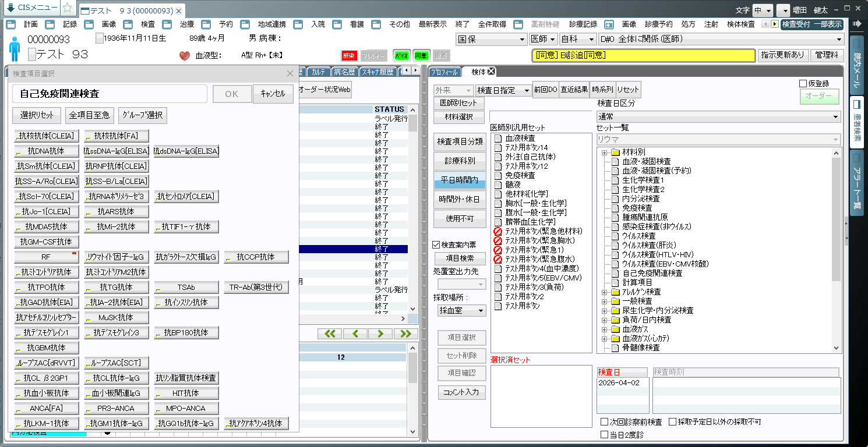Image resolution: width=868 pixels, height=447 pixels.
Task: Uncheck the 検査案内票 checkbox
Action: click(436, 245)
